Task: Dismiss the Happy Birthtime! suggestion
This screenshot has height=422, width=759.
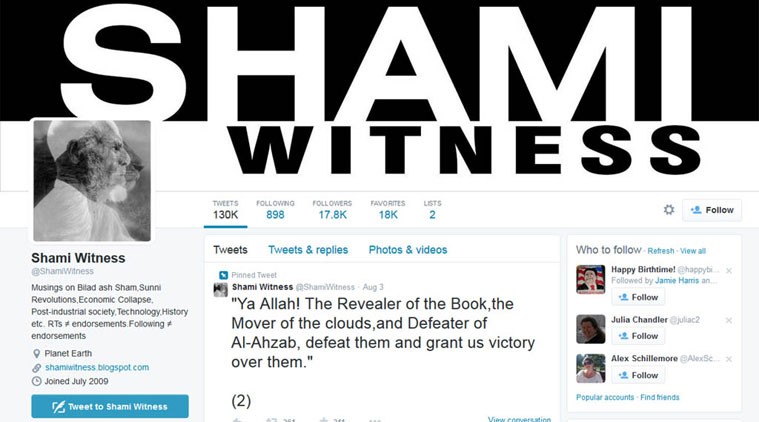Action: 729,271
